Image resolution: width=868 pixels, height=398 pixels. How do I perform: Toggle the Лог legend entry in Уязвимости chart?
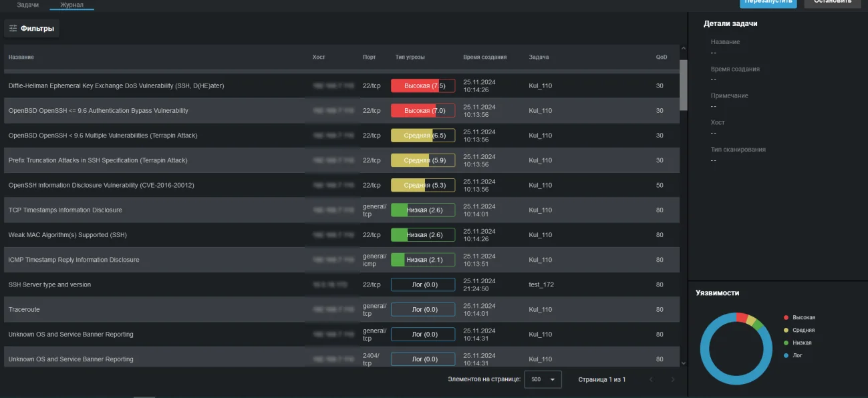click(793, 355)
